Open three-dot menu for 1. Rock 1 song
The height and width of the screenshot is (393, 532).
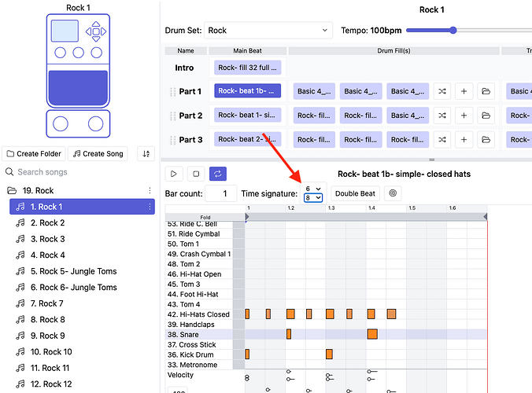[150, 207]
